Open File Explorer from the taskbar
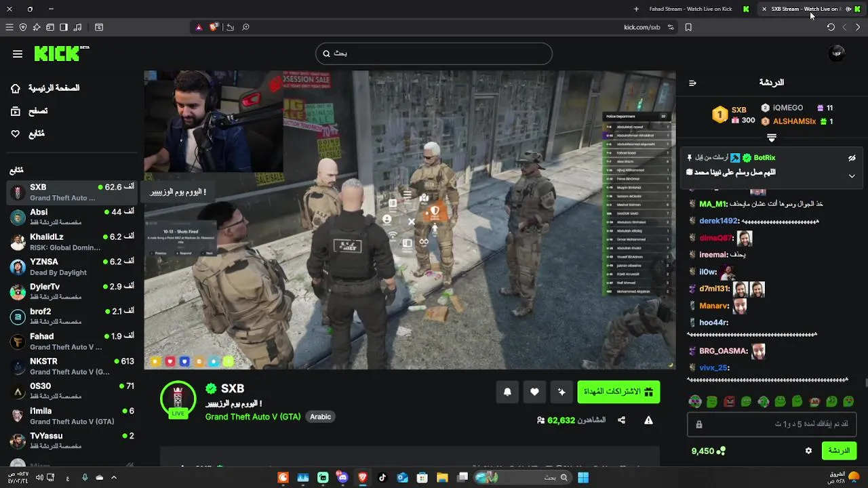The image size is (868, 488). click(x=442, y=478)
